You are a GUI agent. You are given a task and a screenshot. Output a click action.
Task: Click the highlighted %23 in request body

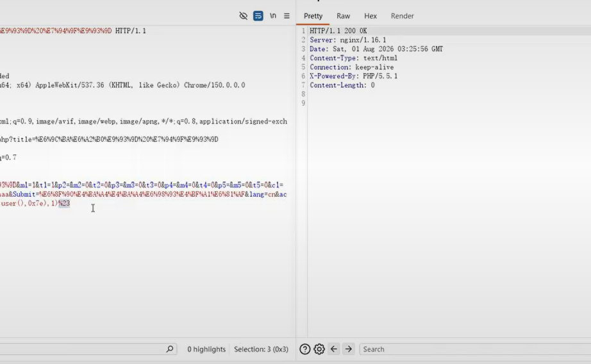click(x=64, y=204)
